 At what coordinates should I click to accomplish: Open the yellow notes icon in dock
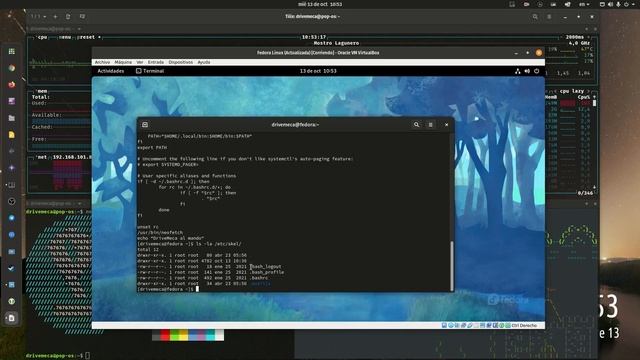pos(12,135)
